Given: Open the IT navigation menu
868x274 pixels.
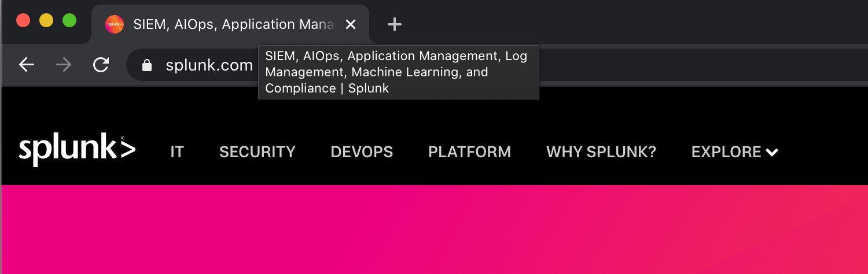Looking at the screenshot, I should tap(177, 152).
